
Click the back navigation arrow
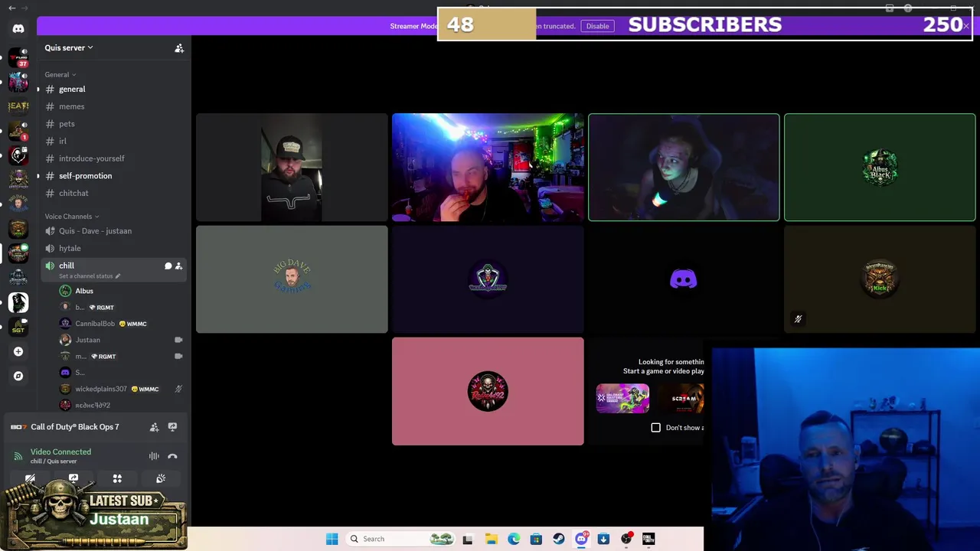click(11, 8)
